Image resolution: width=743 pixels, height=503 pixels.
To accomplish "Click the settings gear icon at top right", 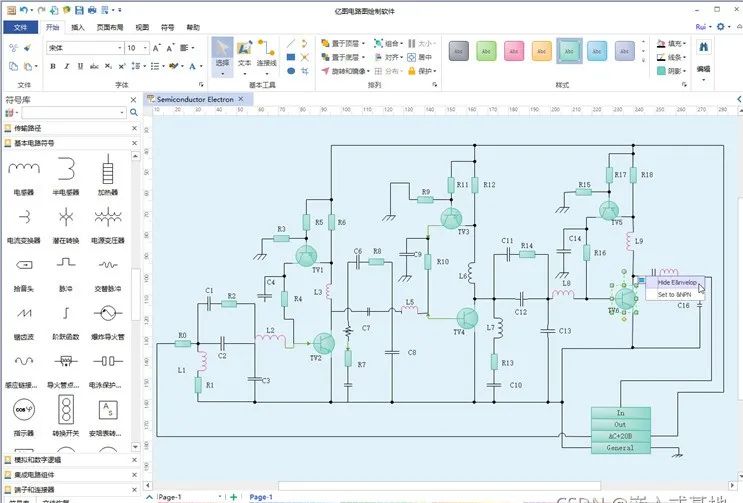I will click(x=720, y=27).
